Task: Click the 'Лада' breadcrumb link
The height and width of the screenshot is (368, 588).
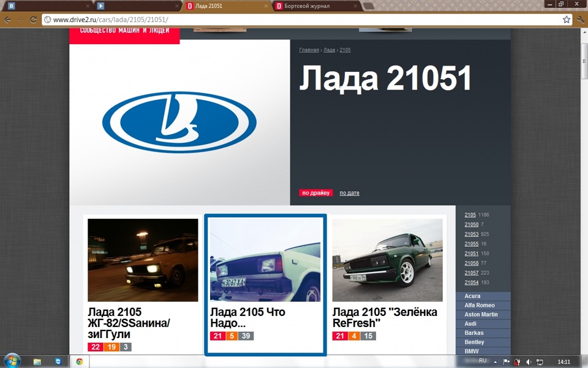Action: 330,50
